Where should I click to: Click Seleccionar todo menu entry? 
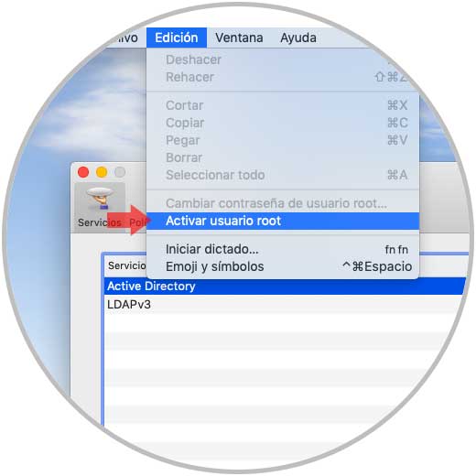click(283, 175)
